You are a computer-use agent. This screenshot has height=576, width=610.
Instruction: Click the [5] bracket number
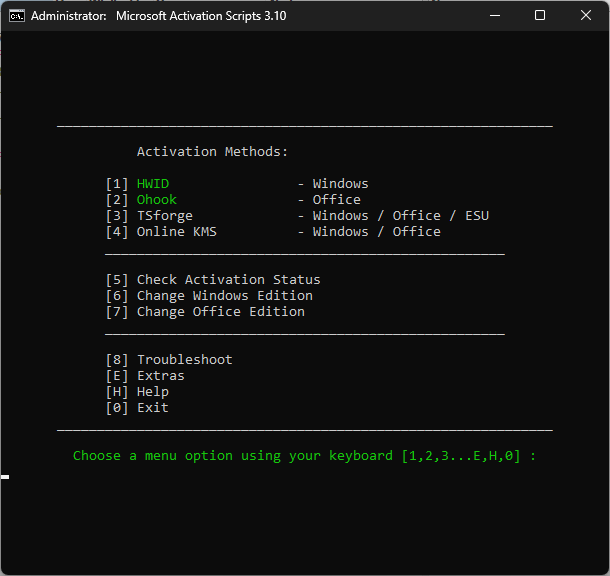click(x=117, y=280)
